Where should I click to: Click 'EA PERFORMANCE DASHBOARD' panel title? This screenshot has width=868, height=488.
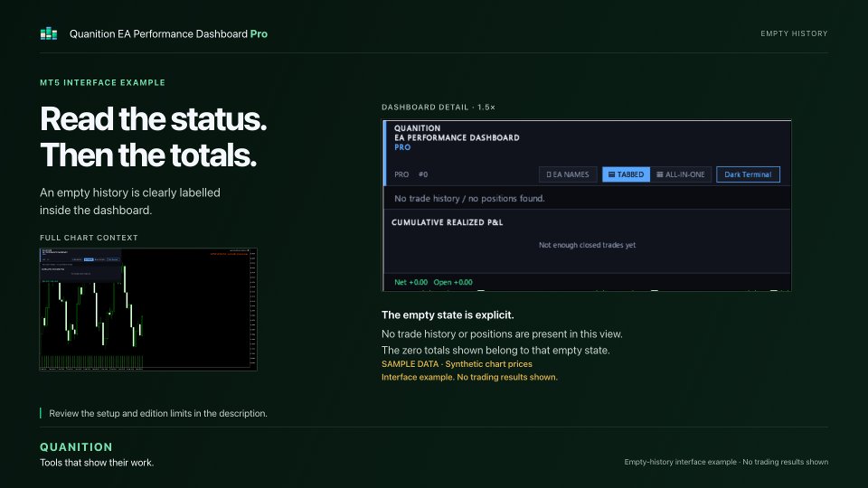pos(457,137)
